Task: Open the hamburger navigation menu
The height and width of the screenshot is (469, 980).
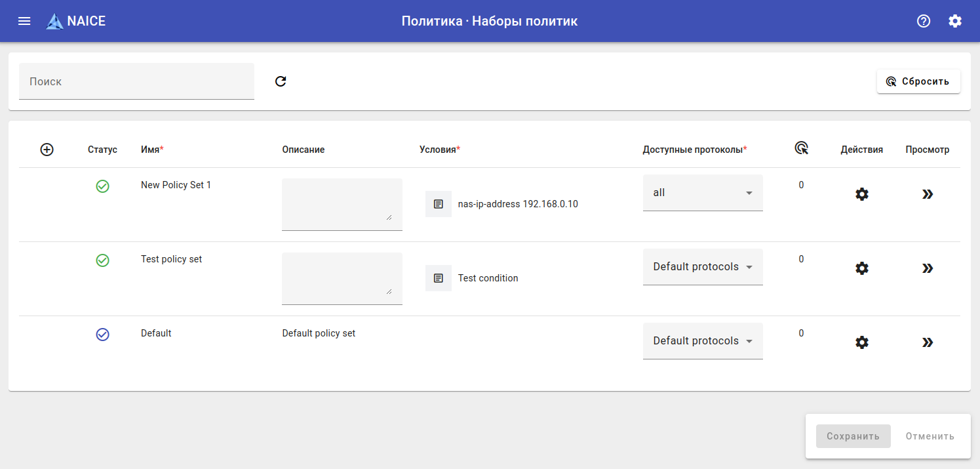Action: click(x=24, y=21)
